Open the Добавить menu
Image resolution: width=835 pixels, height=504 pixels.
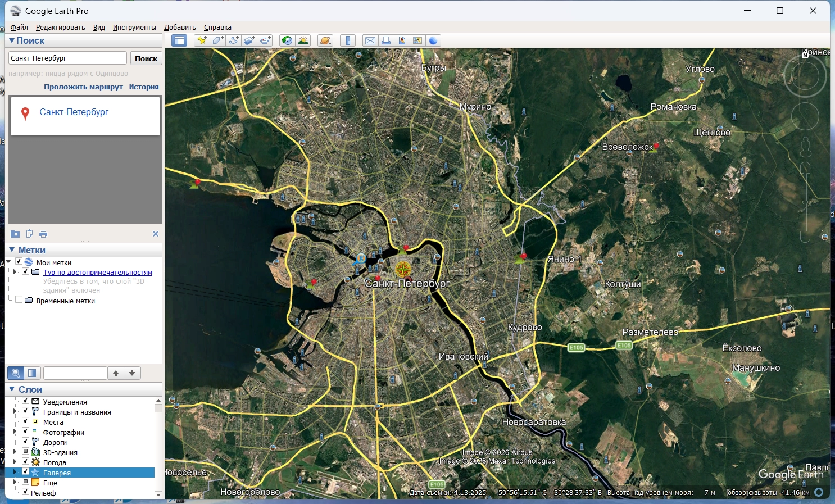tap(180, 27)
